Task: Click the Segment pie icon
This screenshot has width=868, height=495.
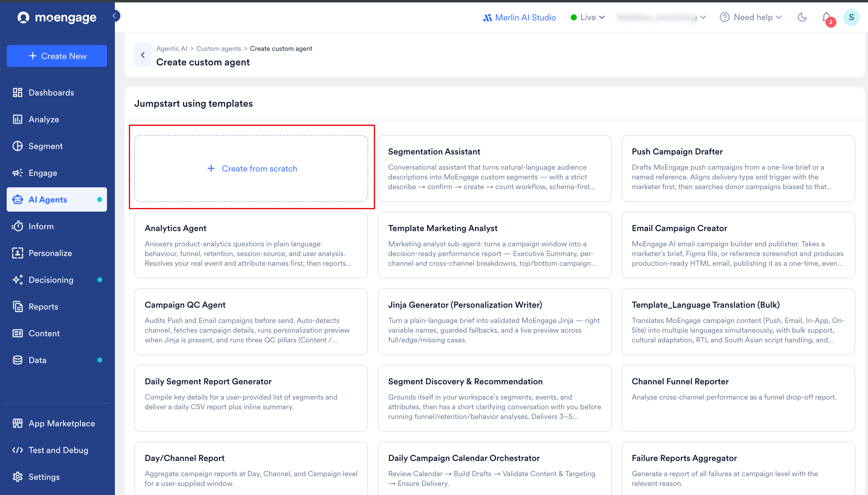Action: [17, 146]
